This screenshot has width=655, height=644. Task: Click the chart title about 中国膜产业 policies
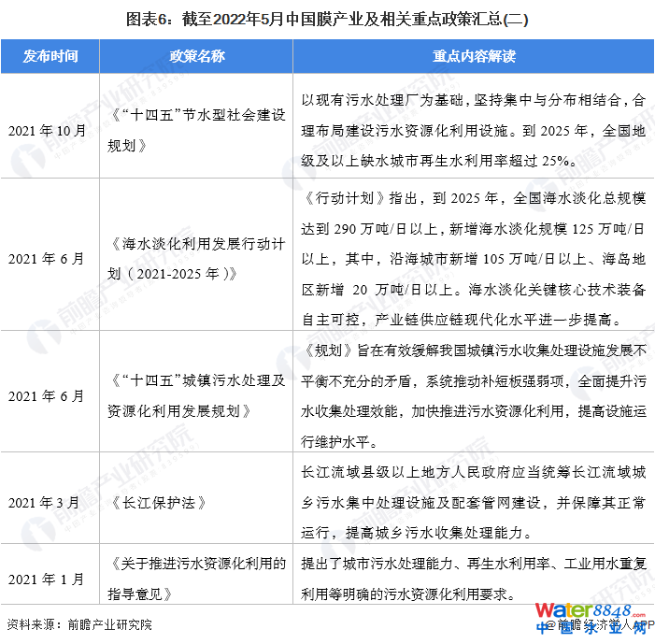pyautogui.click(x=327, y=18)
